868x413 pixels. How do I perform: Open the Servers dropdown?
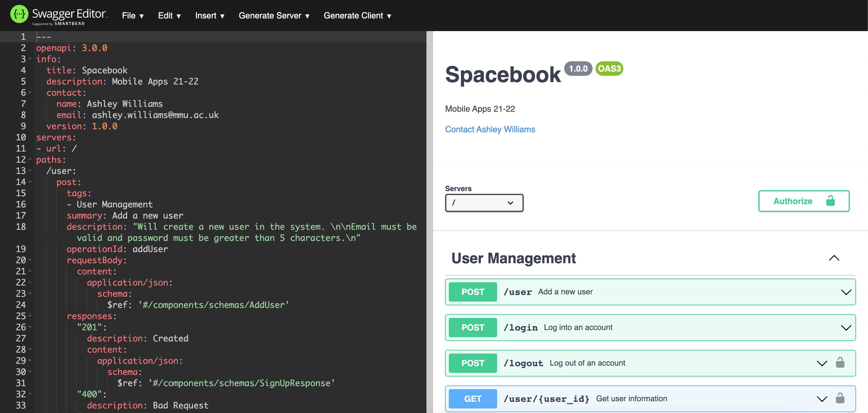(484, 203)
